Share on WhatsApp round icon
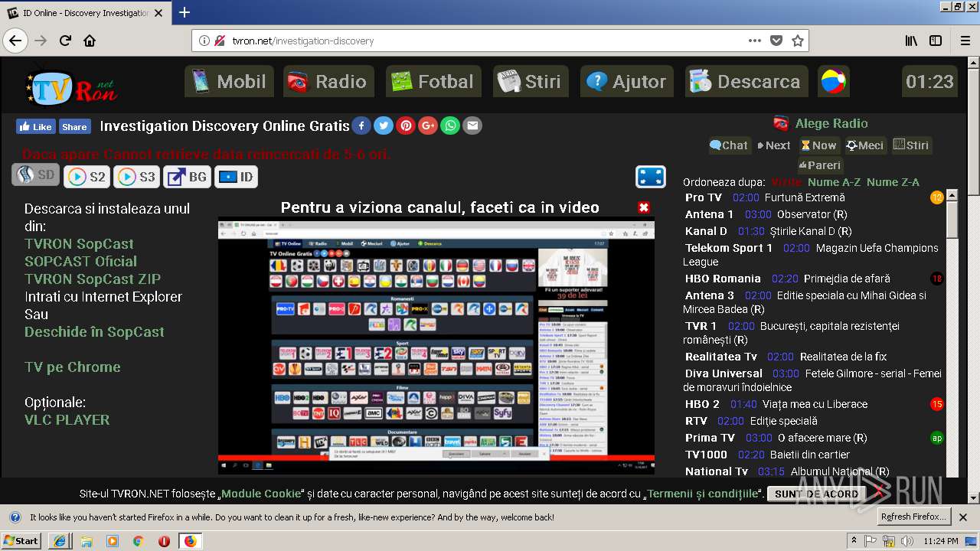Image resolution: width=980 pixels, height=551 pixels. click(x=450, y=126)
